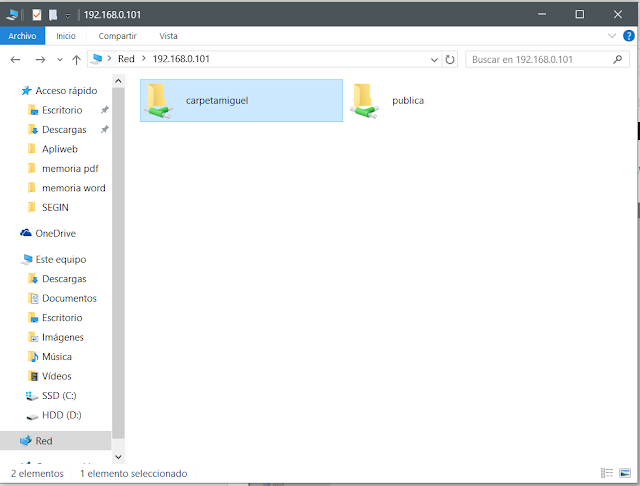Click 192.168.0.101 in the address breadcrumb
Screen dimensions: 640x486
[181, 59]
